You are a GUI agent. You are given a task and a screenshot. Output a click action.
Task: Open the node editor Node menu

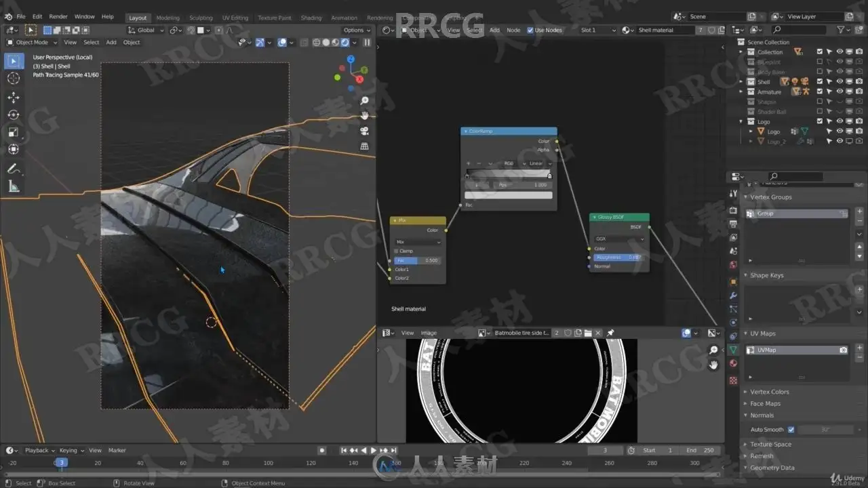514,30
